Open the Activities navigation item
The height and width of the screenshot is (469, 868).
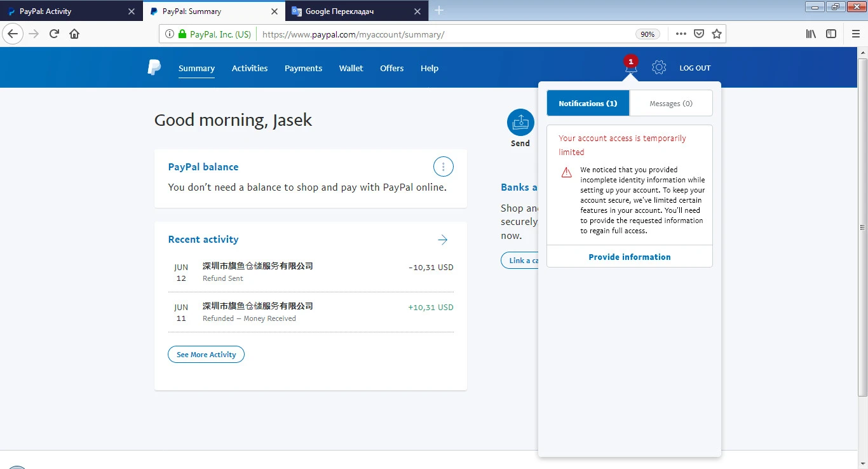250,69
